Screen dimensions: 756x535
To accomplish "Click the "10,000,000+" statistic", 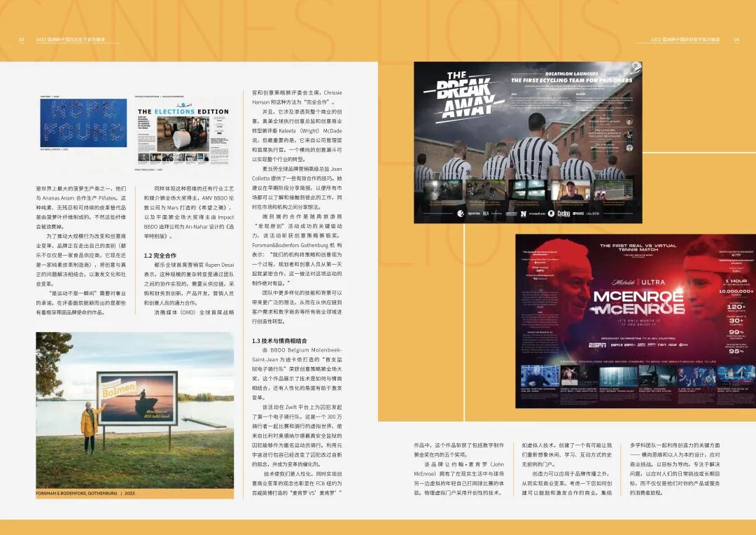I will [736, 291].
